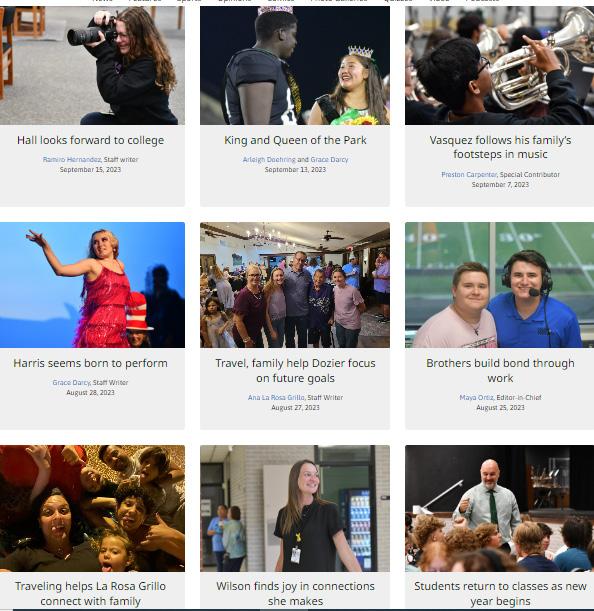Open 'Brothers build bond through work' article

500,371
